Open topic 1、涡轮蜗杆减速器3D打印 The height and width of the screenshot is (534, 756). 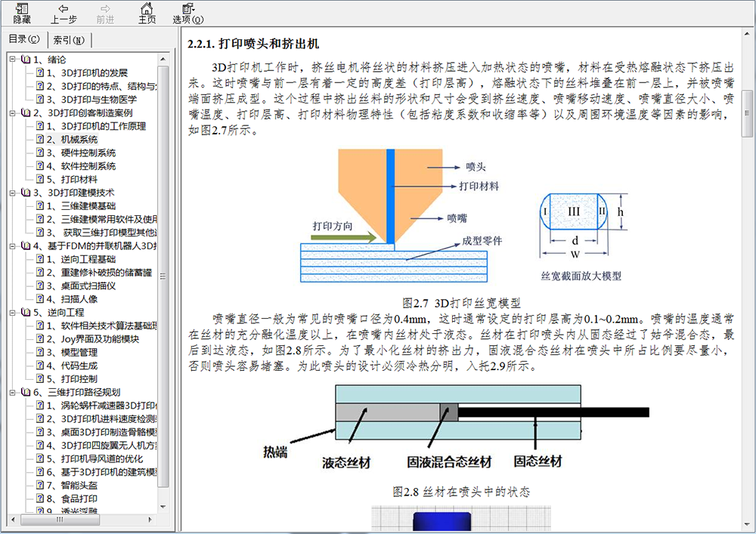coord(102,406)
